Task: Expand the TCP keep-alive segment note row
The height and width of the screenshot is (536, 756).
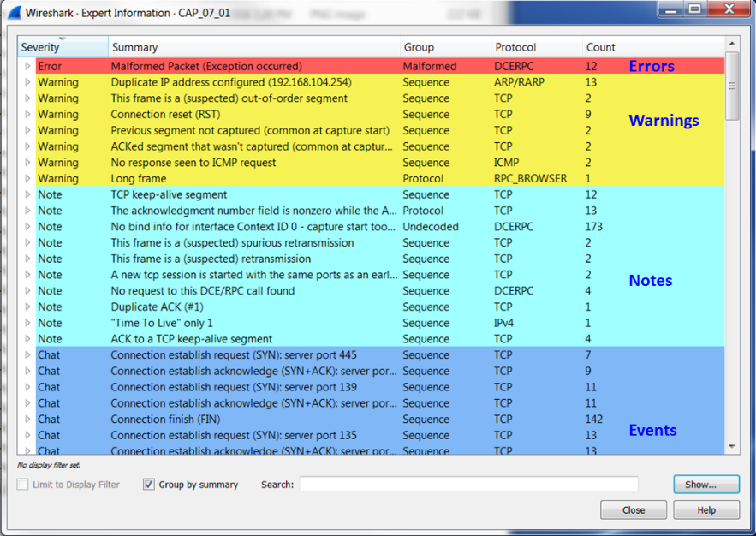Action: pos(27,194)
